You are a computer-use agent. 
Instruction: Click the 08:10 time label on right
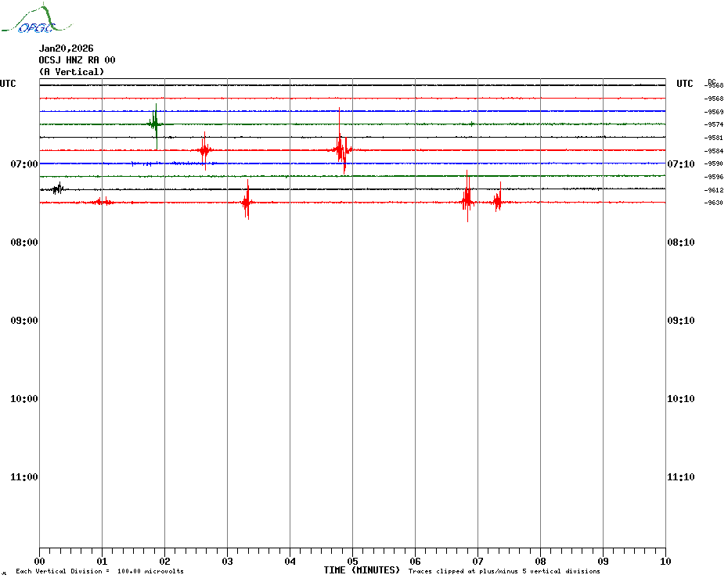[x=680, y=242]
